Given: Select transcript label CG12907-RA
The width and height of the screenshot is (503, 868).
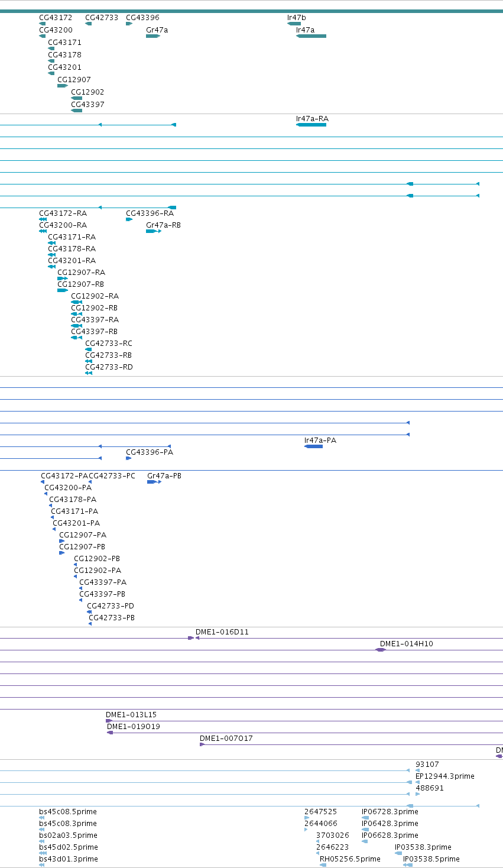Looking at the screenshot, I should coord(82,273).
